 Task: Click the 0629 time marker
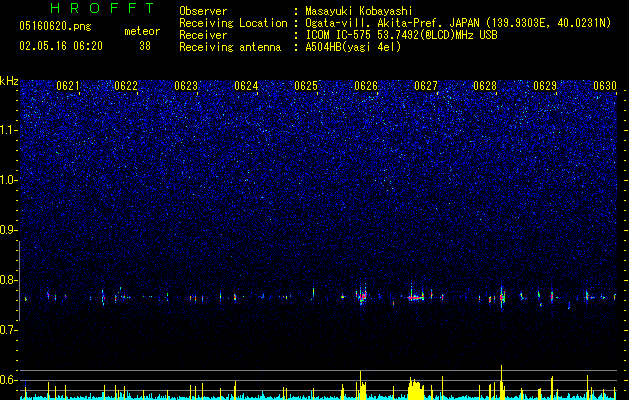545,86
